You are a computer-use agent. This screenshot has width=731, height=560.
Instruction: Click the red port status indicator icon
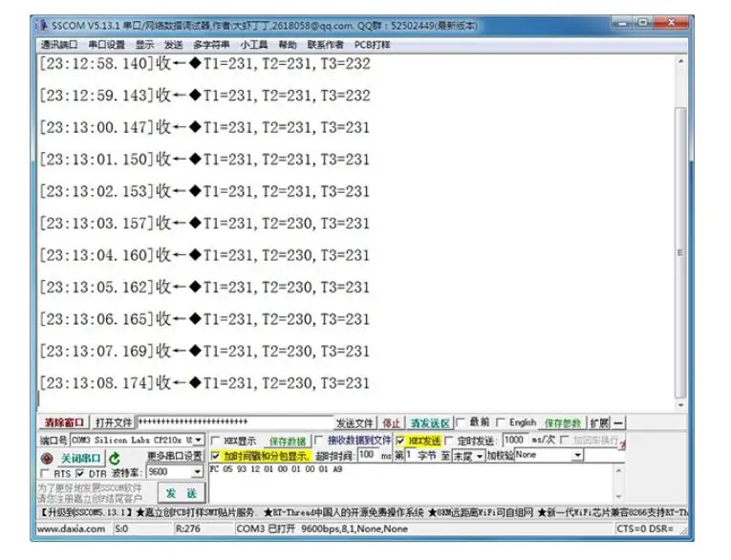[x=47, y=459]
